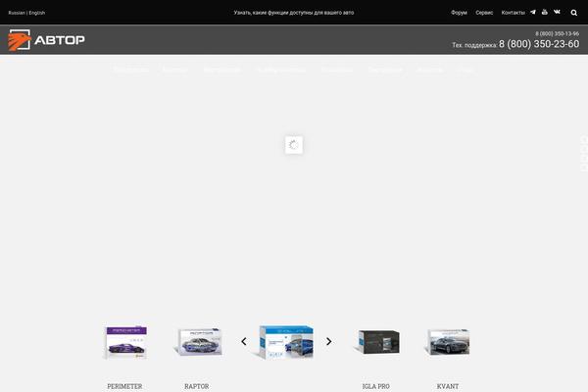Open the YouTube channel icon
The height and width of the screenshot is (392, 588).
pos(545,12)
